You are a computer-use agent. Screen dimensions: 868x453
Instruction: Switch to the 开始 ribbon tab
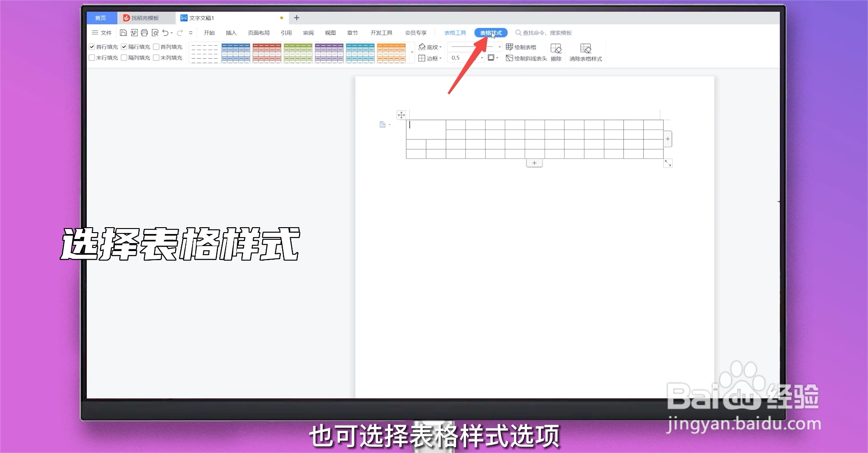(x=209, y=33)
